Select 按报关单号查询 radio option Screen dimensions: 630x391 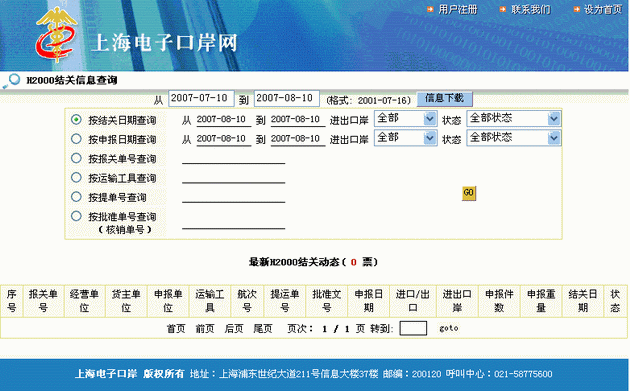click(76, 158)
